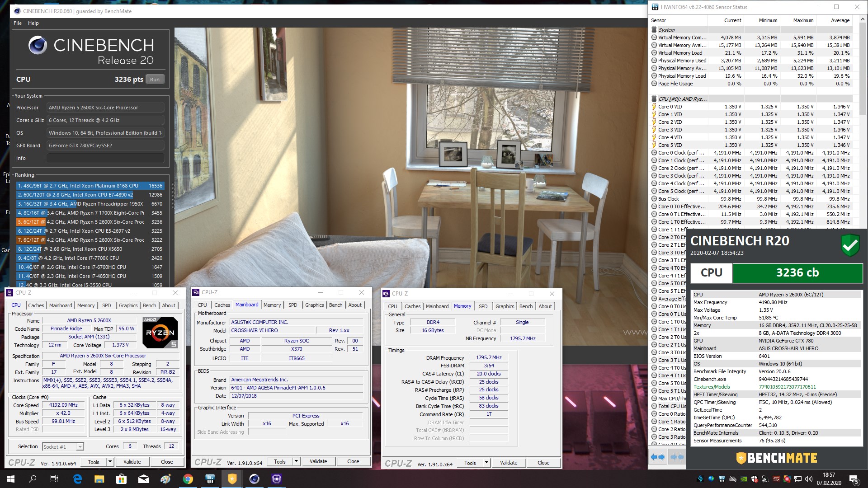The width and height of the screenshot is (868, 488).
Task: Open Windows Start menu
Action: [11, 479]
